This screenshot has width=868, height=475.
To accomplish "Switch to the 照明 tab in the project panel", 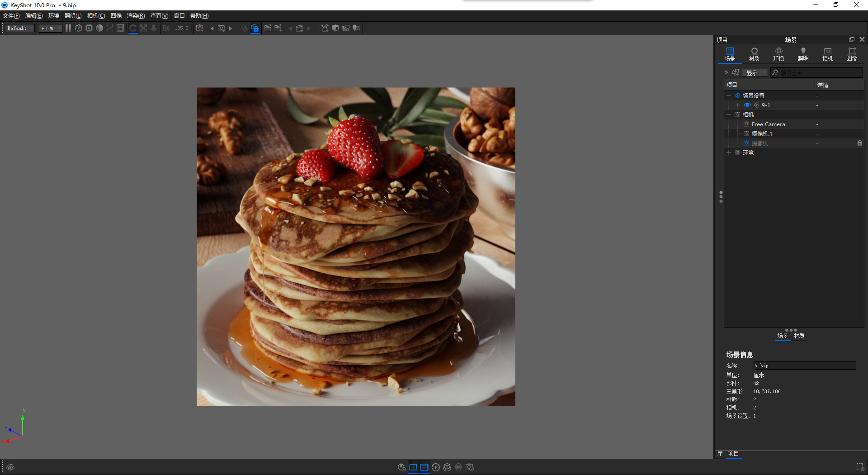I will (803, 53).
